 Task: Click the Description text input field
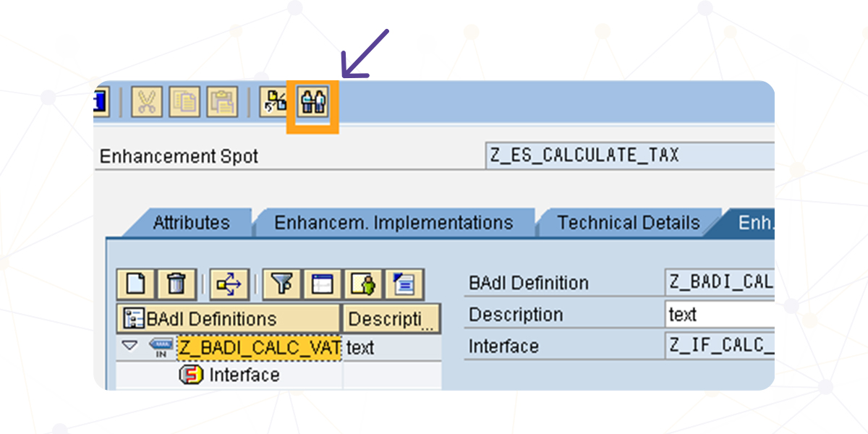tap(719, 315)
